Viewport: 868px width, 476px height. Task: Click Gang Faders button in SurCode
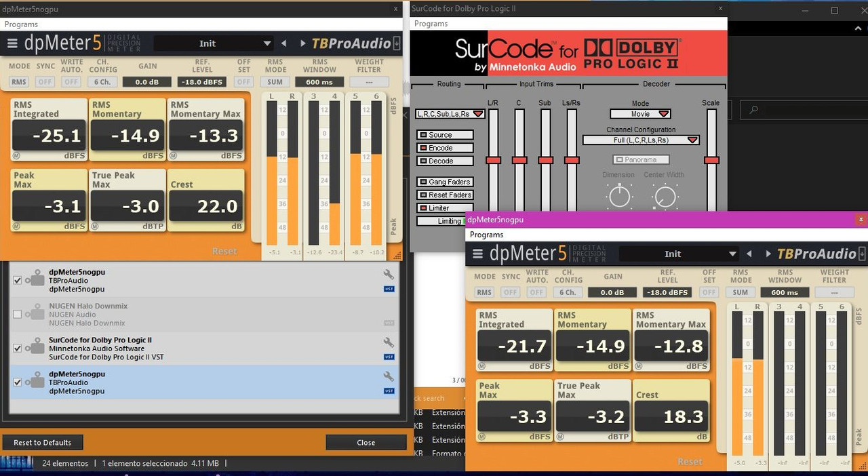click(x=445, y=182)
